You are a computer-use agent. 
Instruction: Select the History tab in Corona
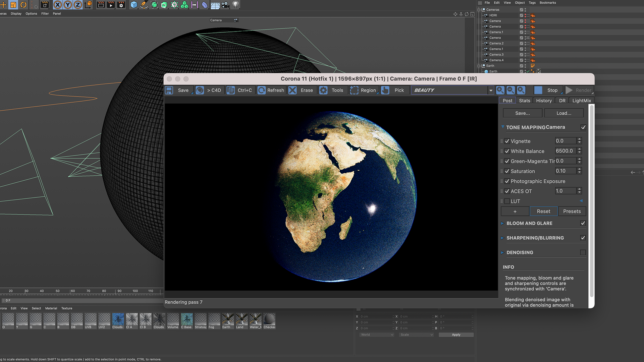(543, 100)
